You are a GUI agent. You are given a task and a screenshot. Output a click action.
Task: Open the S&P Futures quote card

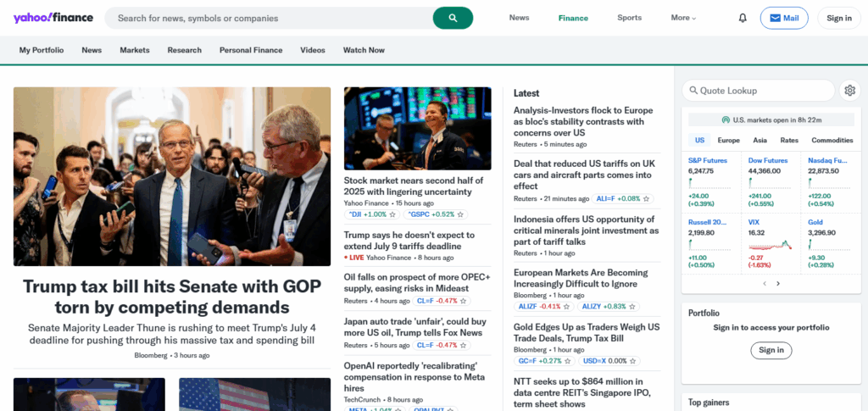711,183
